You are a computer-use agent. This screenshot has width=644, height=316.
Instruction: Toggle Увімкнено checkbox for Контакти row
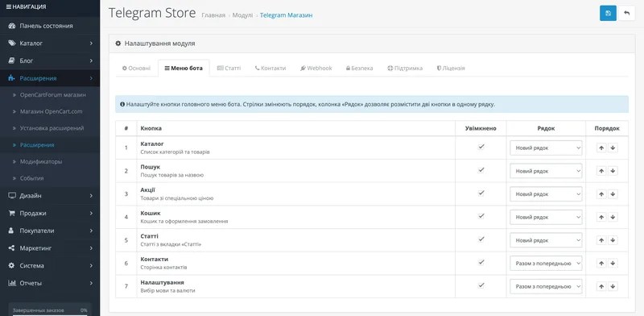tap(481, 262)
